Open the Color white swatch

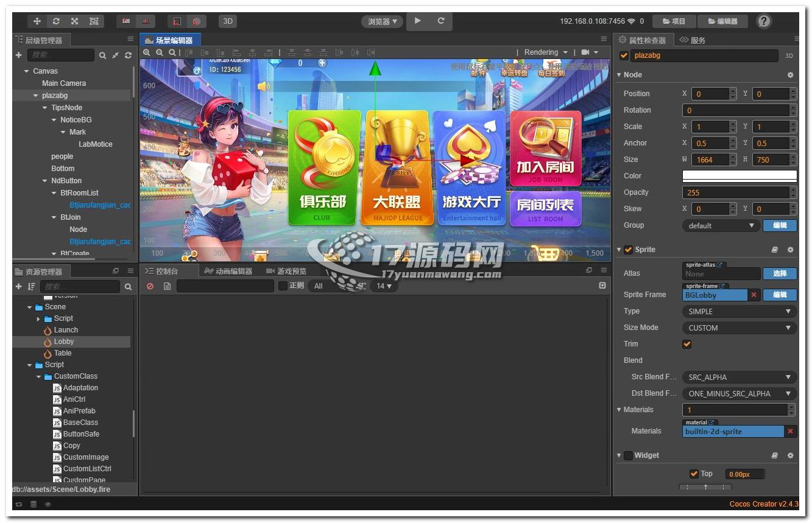pos(739,176)
